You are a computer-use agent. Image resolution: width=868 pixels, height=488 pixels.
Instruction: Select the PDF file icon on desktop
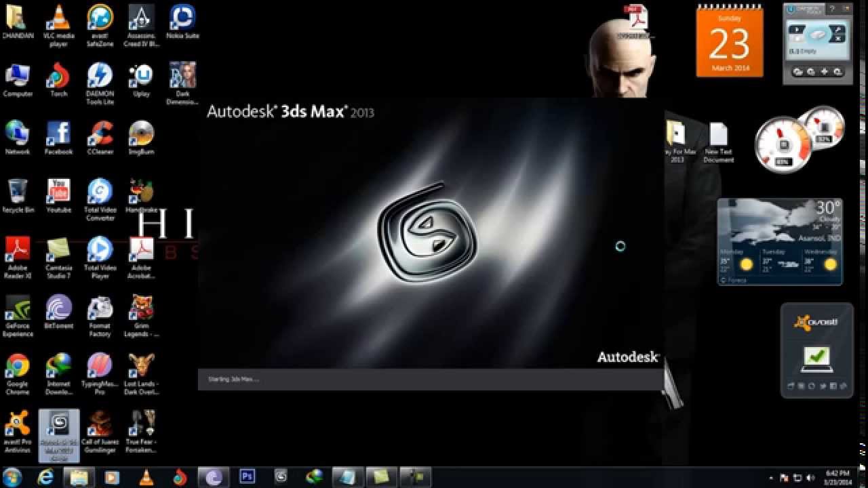click(x=637, y=22)
